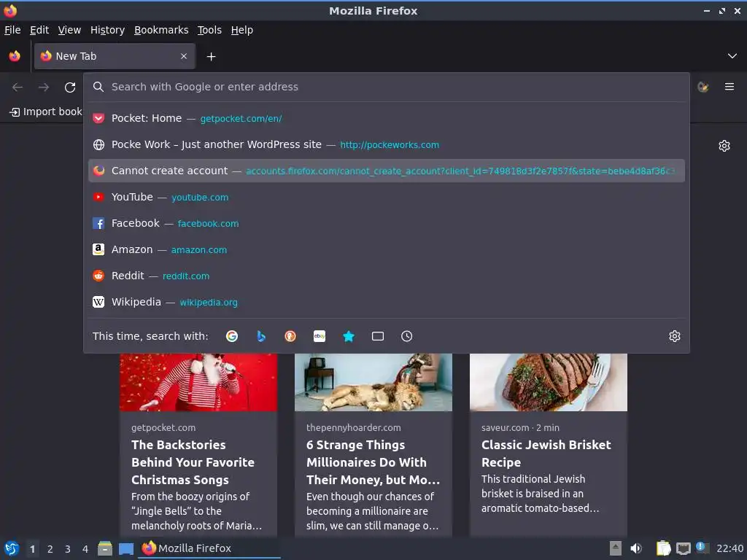This screenshot has height=560, width=747.
Task: Open the File menu
Action: pos(12,30)
